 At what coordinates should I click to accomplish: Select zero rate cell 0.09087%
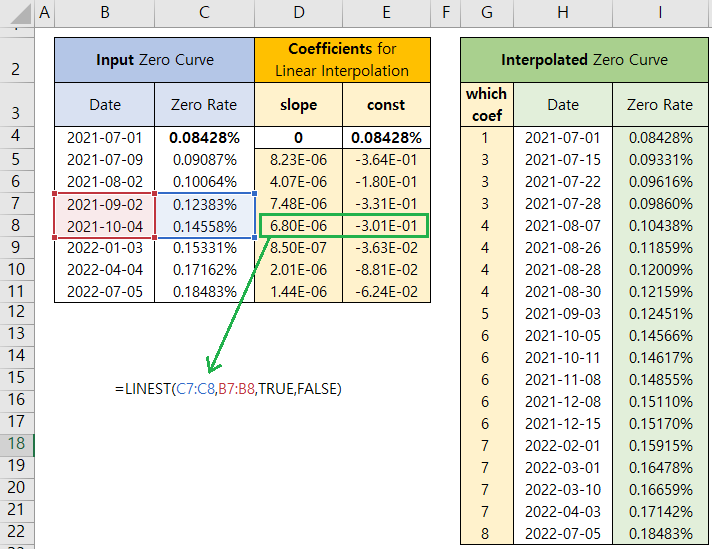click(x=205, y=160)
